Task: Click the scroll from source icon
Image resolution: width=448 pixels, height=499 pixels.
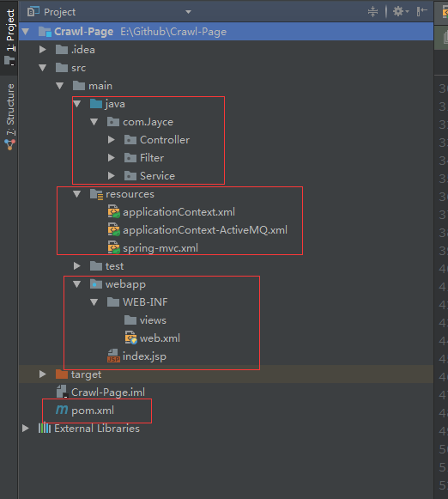Action: pyautogui.click(x=372, y=12)
